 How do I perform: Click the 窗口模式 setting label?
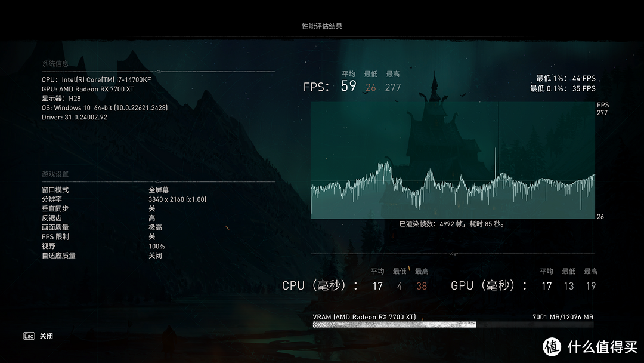coord(55,190)
